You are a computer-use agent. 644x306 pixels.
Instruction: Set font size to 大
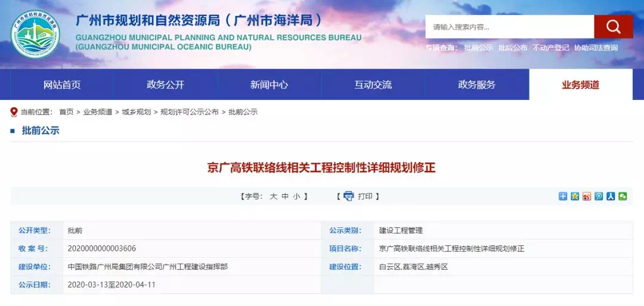coord(274,196)
